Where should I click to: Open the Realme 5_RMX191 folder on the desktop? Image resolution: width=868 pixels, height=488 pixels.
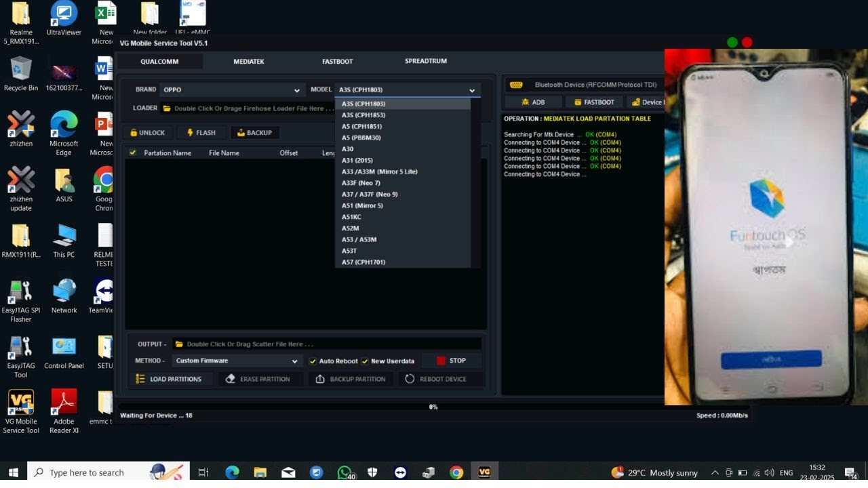[x=21, y=23]
